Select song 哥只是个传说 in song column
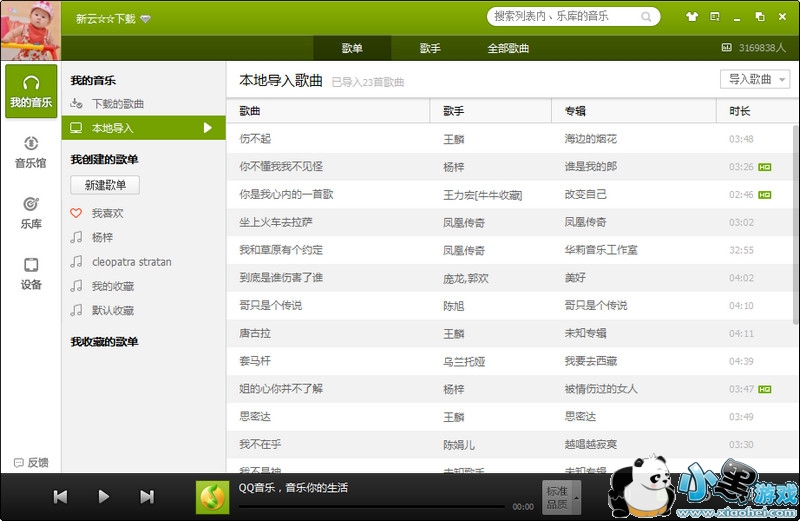The image size is (800, 521). (x=270, y=305)
